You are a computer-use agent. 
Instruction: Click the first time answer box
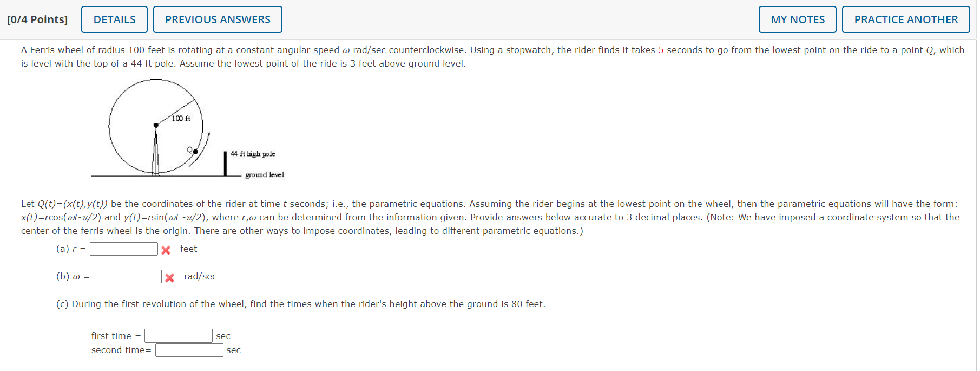point(178,335)
